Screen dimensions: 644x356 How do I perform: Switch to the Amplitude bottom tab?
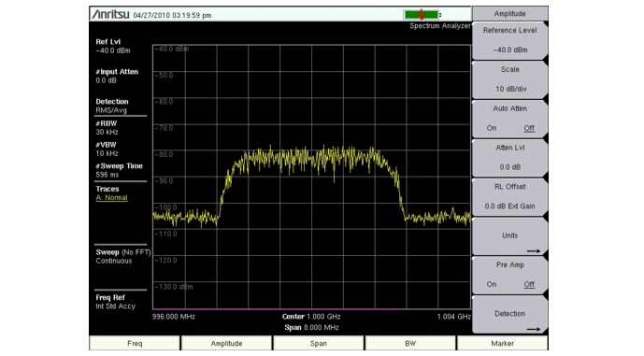(x=226, y=343)
